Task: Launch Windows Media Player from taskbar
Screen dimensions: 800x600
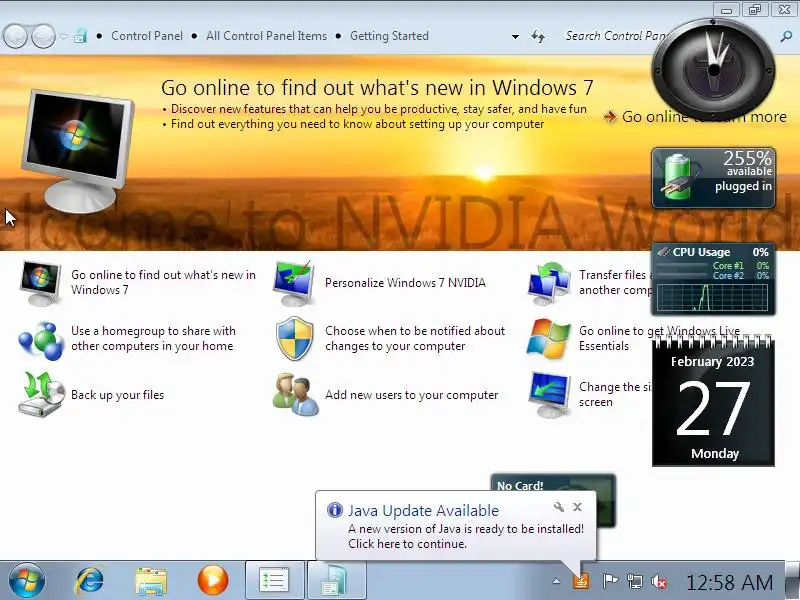Action: pos(213,581)
